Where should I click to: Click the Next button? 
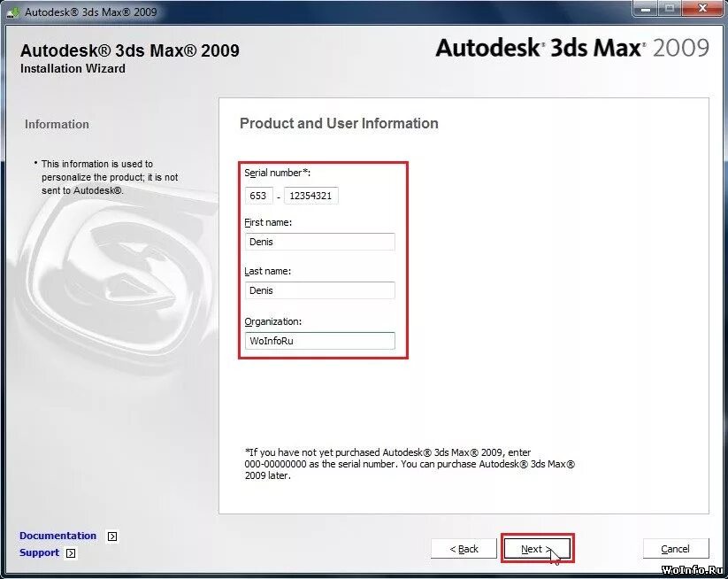[537, 549]
